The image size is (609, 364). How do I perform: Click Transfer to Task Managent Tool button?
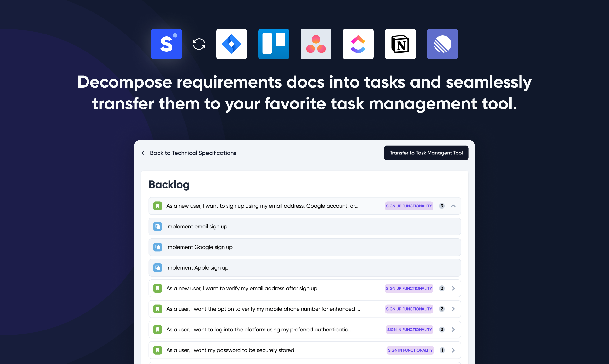pyautogui.click(x=426, y=153)
